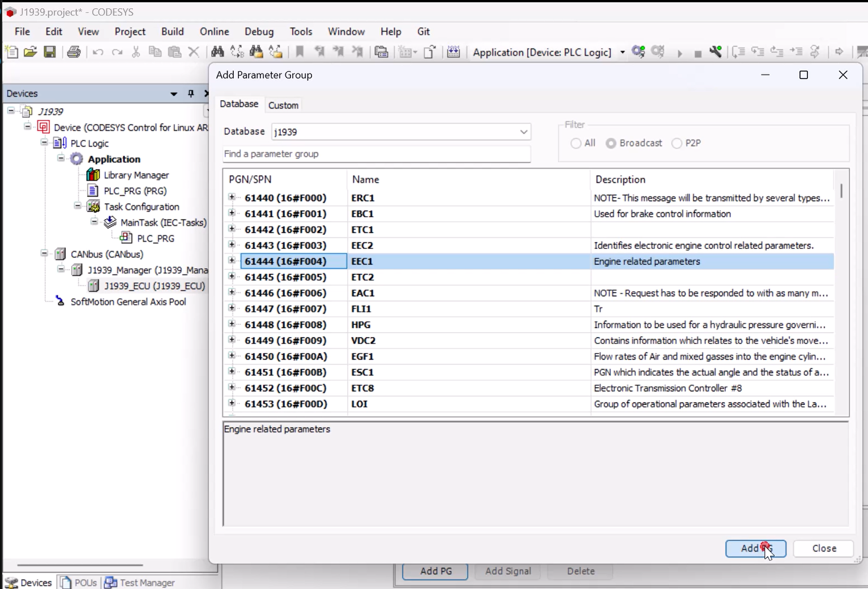
Task: Open a project with the folder icon
Action: pos(31,52)
